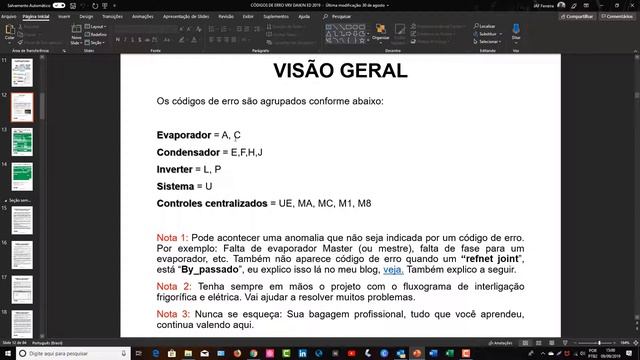The width and height of the screenshot is (640, 360).
Task: Open the Windows notification center
Action: pyautogui.click(x=629, y=353)
